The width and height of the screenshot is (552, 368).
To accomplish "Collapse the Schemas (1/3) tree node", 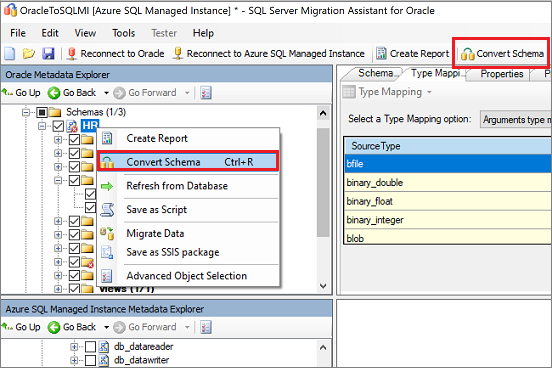I will point(26,112).
